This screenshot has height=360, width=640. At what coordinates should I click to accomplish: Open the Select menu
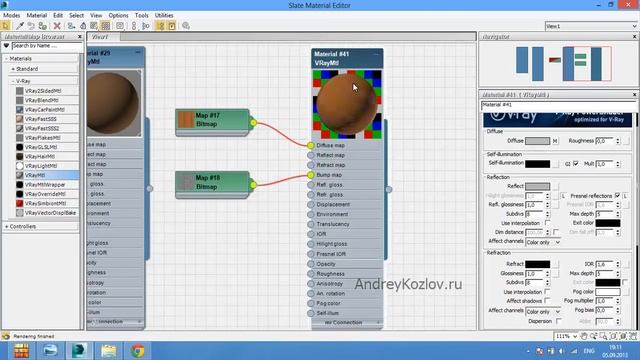click(76, 15)
